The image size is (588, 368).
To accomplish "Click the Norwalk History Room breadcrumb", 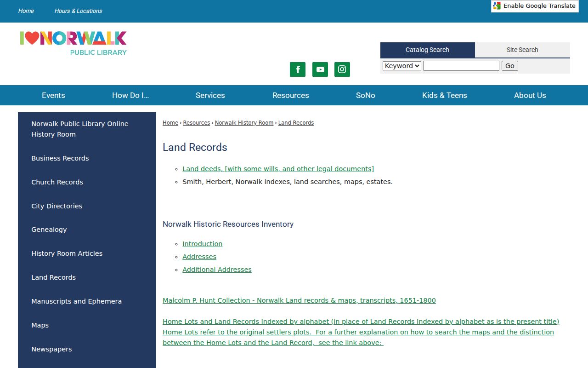I will pos(244,123).
